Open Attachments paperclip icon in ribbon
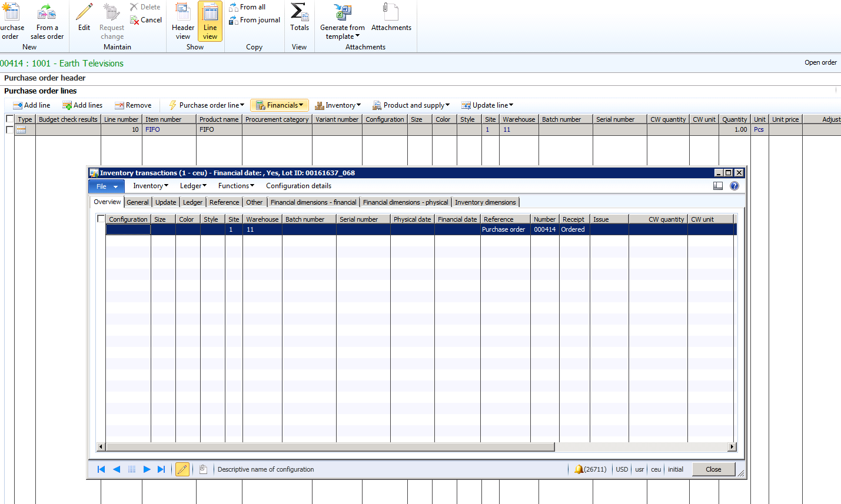The image size is (841, 504). point(391,12)
